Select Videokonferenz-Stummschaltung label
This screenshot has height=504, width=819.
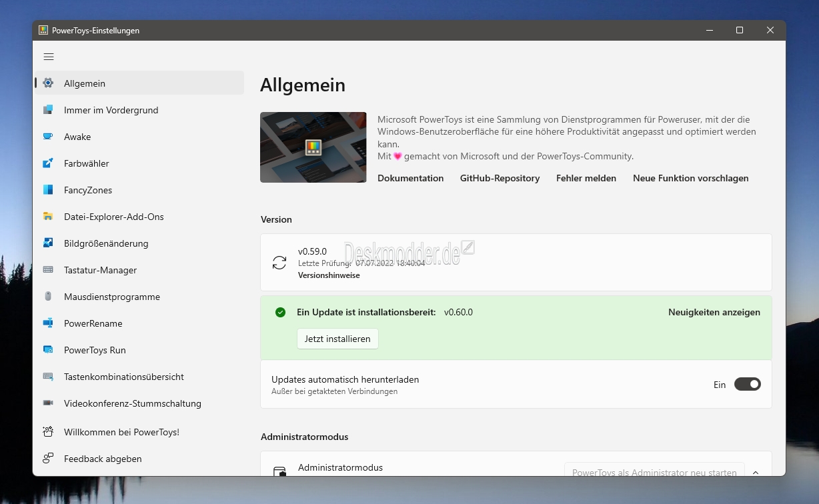click(132, 403)
